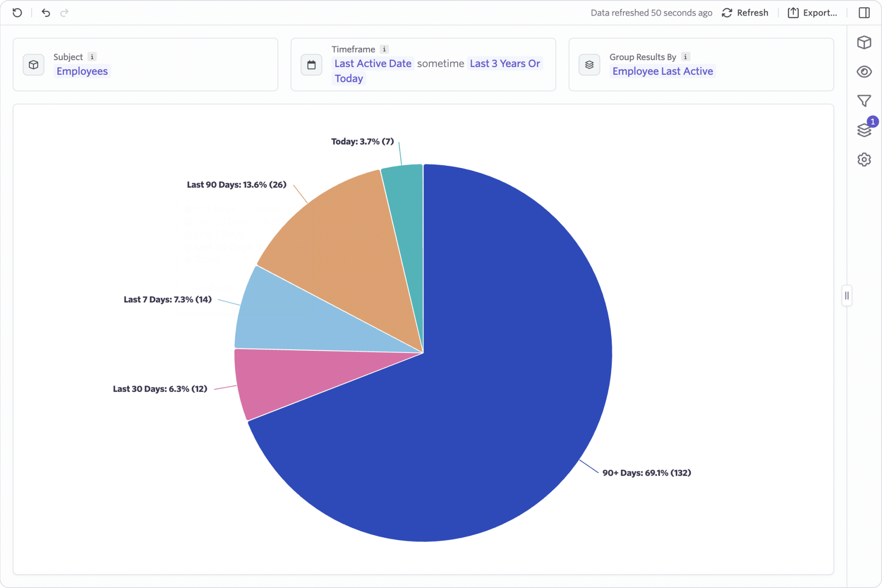Open the Export menu
Screen dimensions: 882x588
812,12
